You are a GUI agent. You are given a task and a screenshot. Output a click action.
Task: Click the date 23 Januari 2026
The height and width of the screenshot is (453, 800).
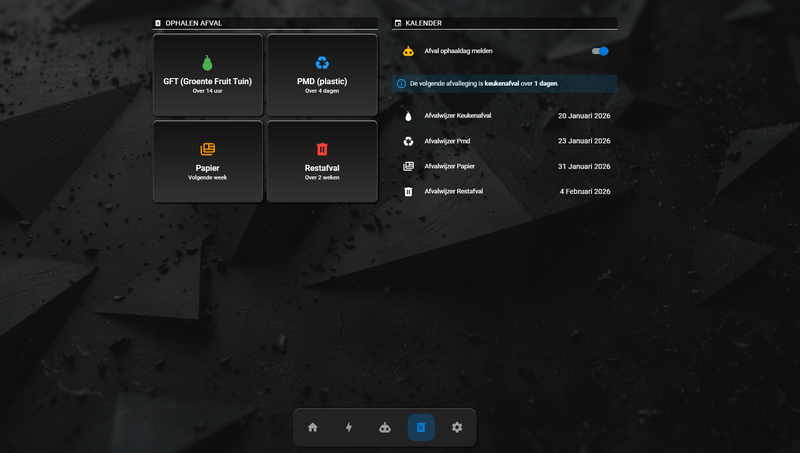(x=584, y=141)
